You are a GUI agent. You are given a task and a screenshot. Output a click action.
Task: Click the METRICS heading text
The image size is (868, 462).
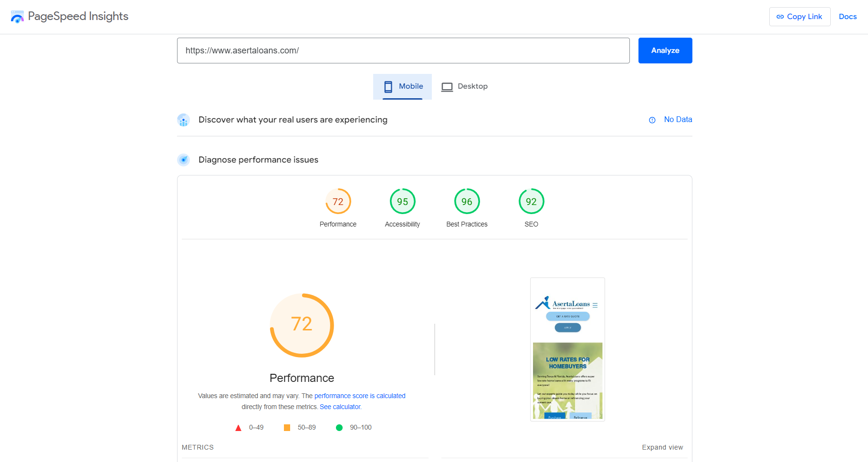pos(198,447)
